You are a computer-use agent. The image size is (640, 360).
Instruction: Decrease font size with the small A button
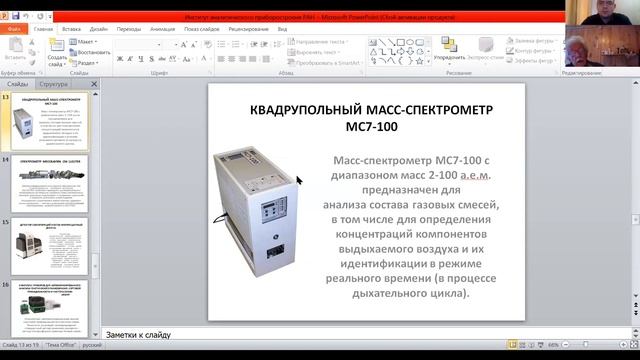point(194,44)
